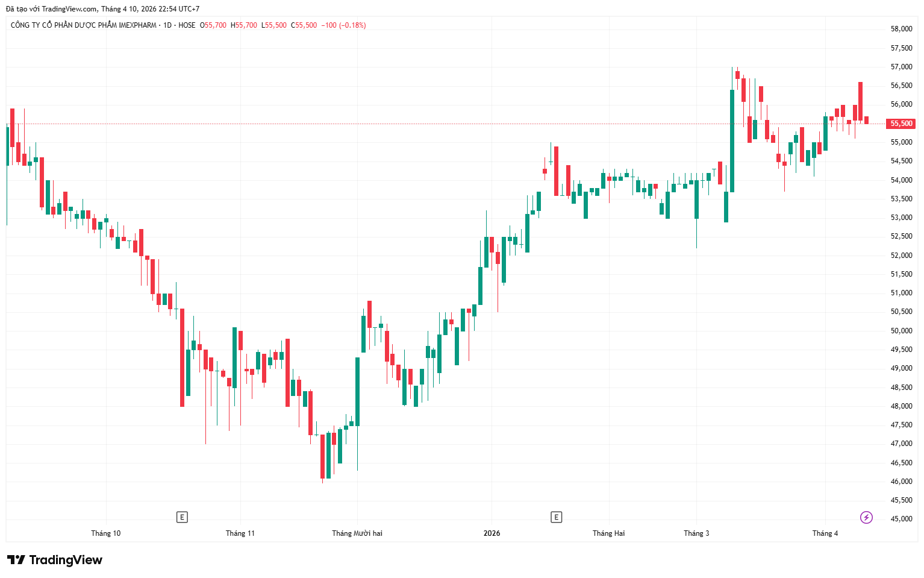
Task: Click the 1D interval in the chart legend
Action: point(167,25)
